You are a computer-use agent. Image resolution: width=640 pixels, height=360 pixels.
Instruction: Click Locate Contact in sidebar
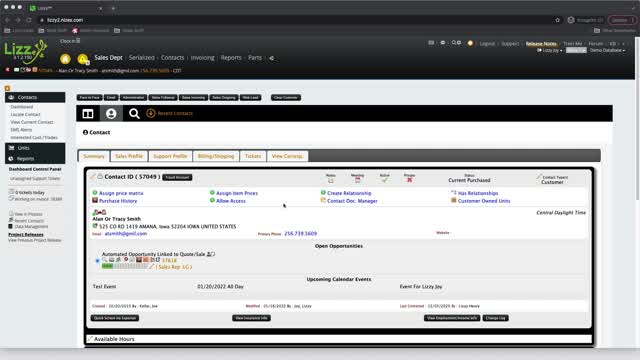25,114
